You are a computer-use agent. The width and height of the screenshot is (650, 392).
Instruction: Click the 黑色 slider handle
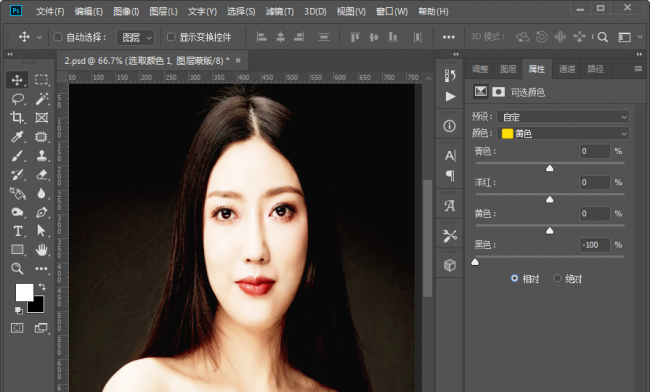[475, 262]
